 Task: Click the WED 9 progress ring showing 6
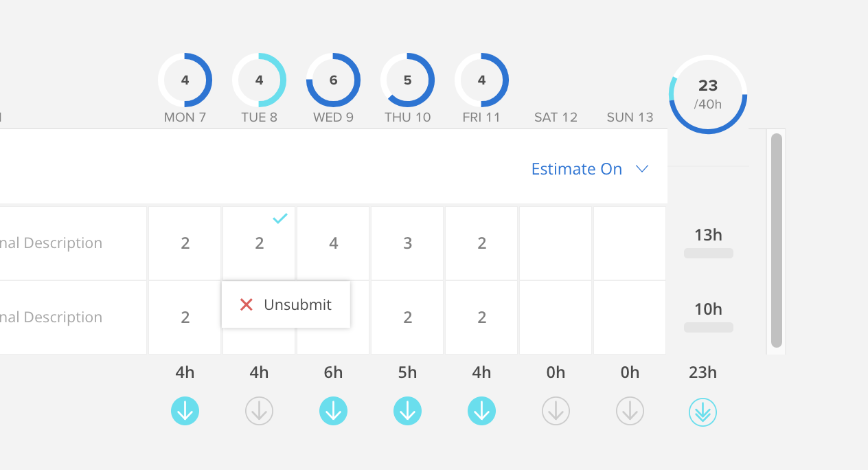333,80
